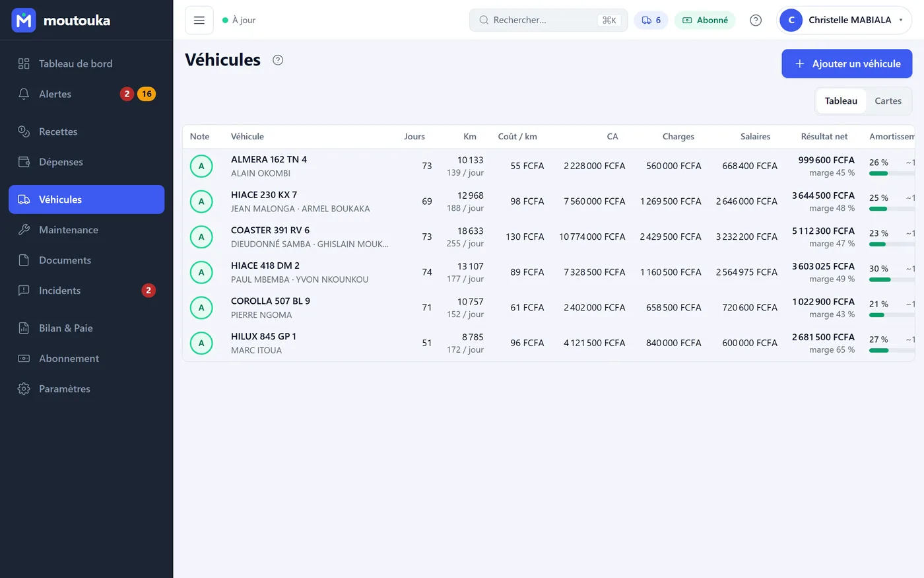924x578 pixels.
Task: Focus the Rechercher search field
Action: click(x=548, y=20)
